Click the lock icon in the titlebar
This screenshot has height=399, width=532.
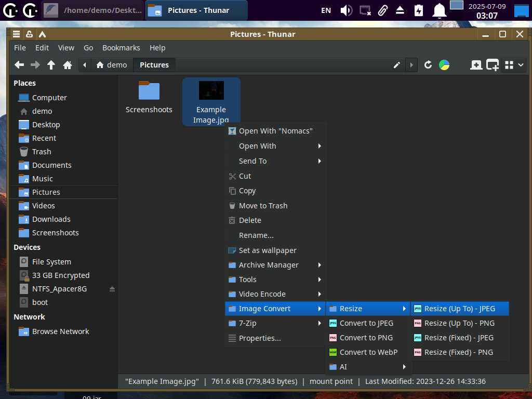[29, 34]
